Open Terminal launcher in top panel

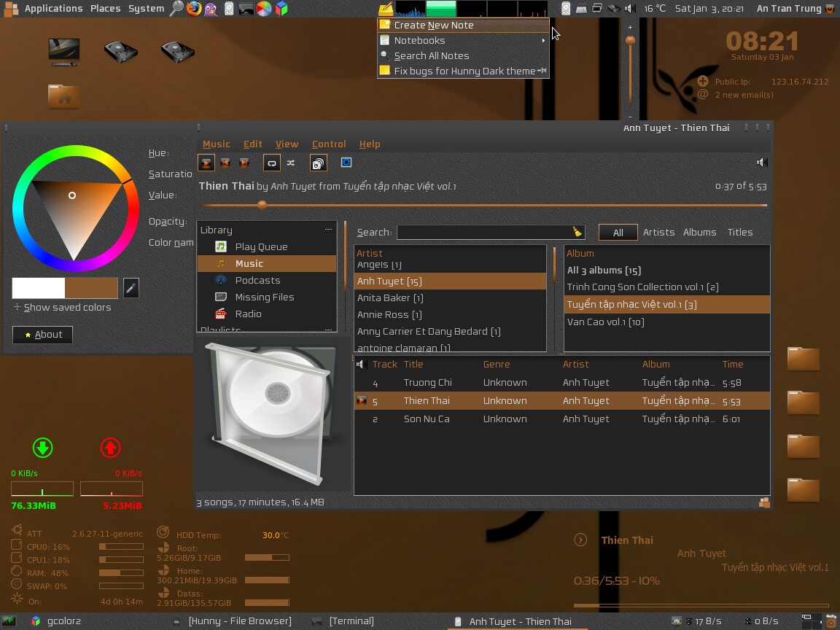pos(246,9)
